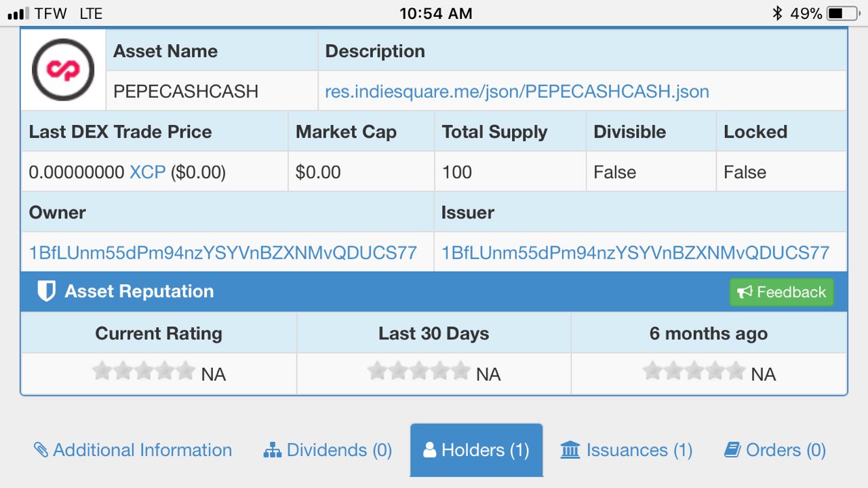Click the Current Rating column header

(159, 333)
